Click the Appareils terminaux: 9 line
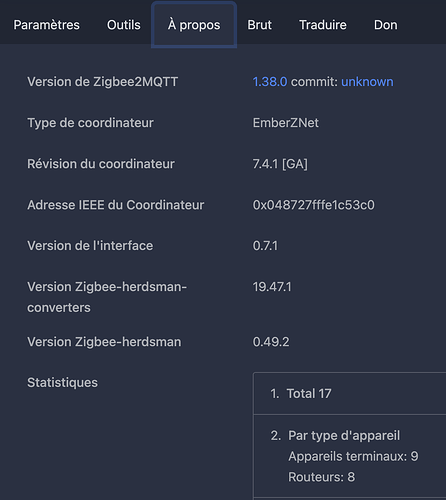Image resolution: width=446 pixels, height=500 pixels. coord(353,456)
